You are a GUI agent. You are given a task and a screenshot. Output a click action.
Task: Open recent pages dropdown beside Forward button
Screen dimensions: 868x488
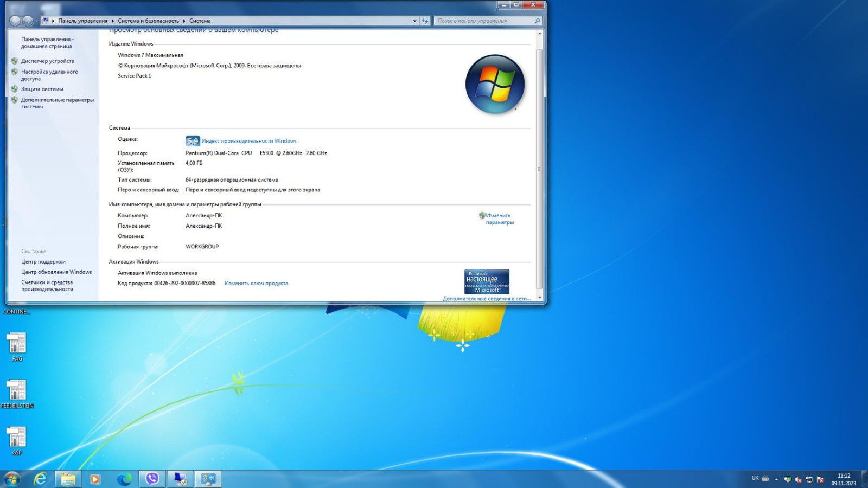click(36, 21)
